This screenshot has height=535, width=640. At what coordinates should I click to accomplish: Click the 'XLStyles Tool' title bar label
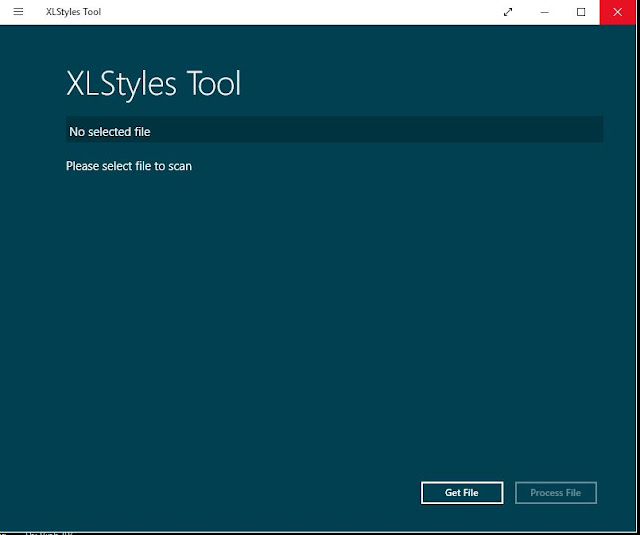73,12
